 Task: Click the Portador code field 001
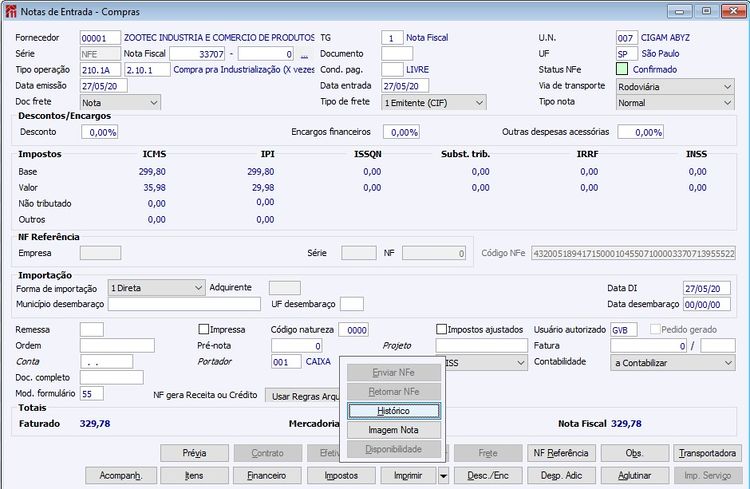286,362
